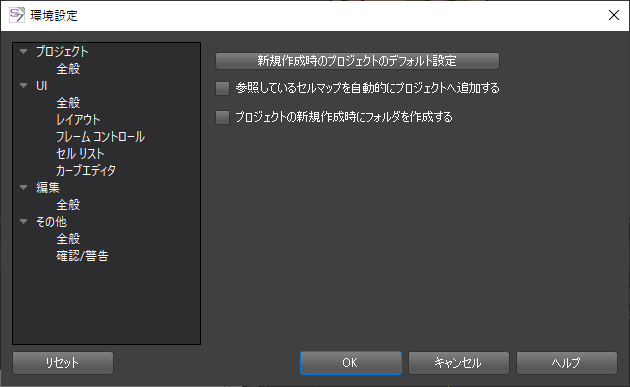
Task: Enable 参照しているセルマップを自動的に追加 checkbox
Action: click(x=222, y=88)
